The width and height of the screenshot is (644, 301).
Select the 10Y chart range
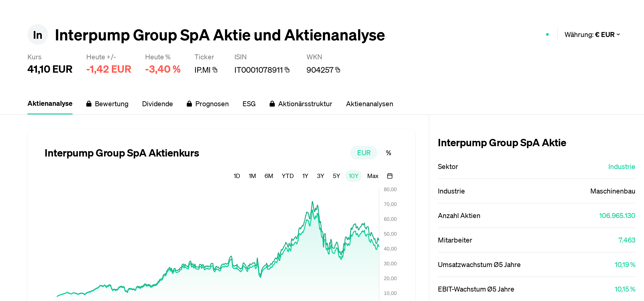354,176
